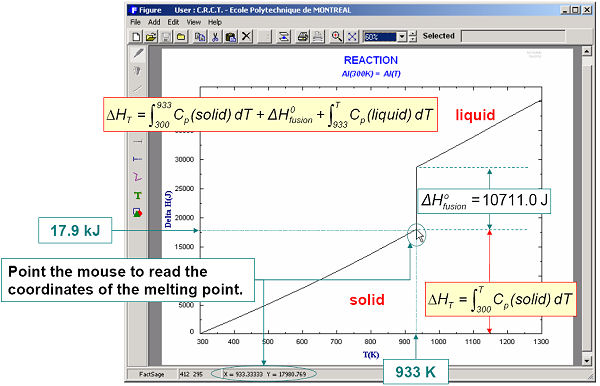Click the Paste clipboard icon
Viewport: 600px width, 386px height.
click(231, 37)
